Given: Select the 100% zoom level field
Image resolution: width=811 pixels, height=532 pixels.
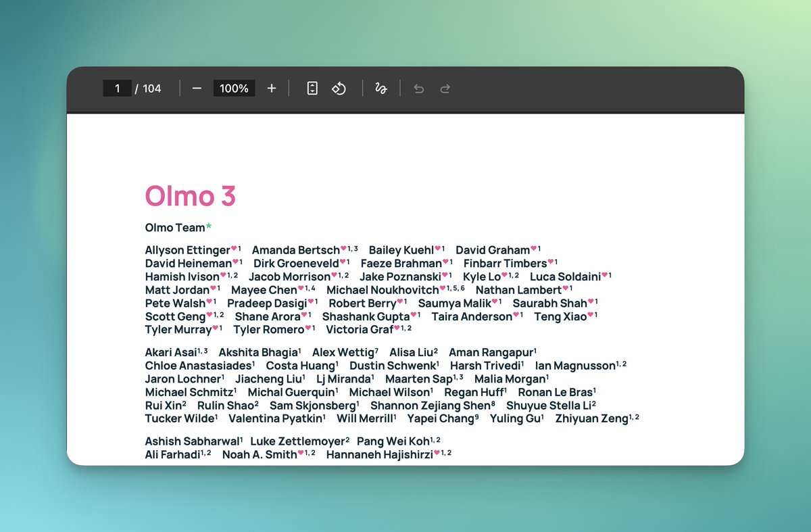Looking at the screenshot, I should point(234,89).
